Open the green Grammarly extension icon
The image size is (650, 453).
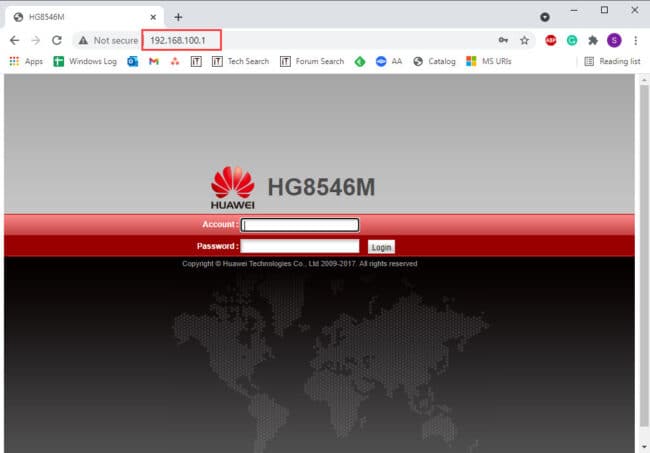click(572, 40)
